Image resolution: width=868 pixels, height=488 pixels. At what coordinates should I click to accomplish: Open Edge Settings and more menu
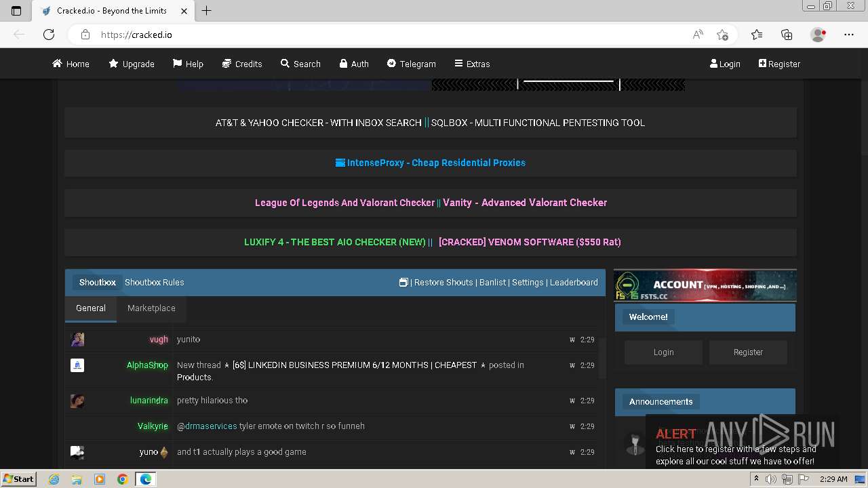pyautogui.click(x=849, y=35)
